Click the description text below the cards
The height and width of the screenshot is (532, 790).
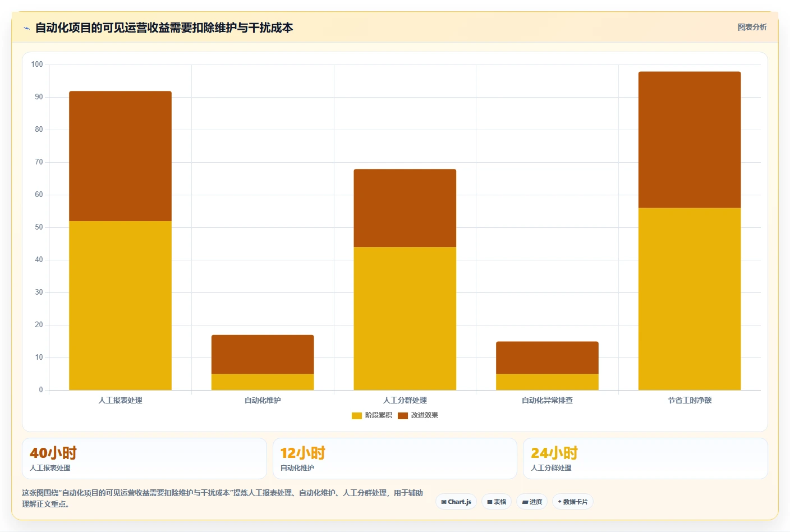[222, 498]
